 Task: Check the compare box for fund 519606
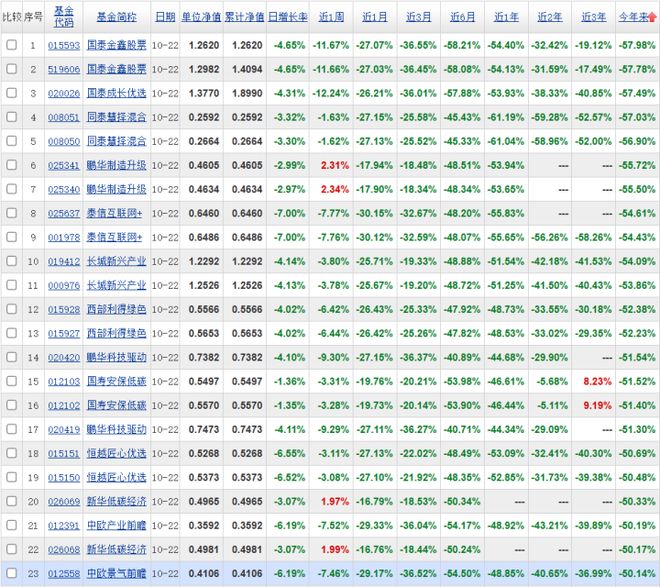tap(12, 69)
